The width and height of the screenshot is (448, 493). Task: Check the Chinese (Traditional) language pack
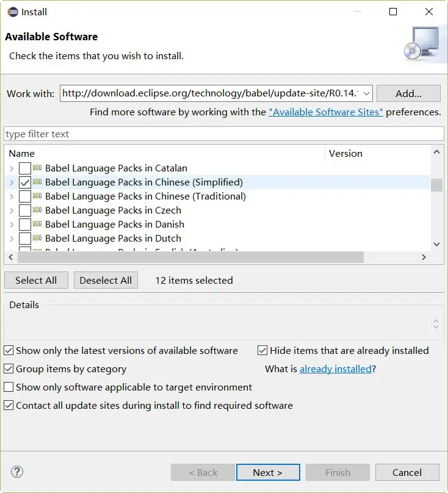click(x=25, y=196)
